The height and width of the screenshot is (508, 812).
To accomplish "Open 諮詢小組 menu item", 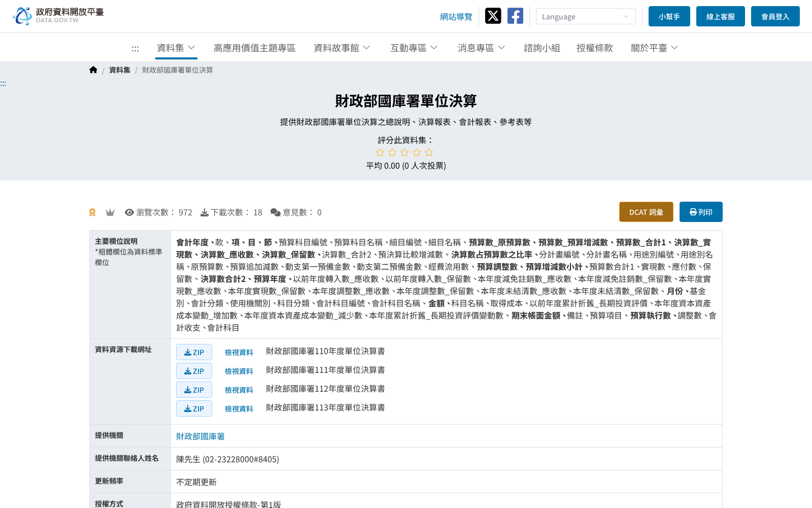I will [x=542, y=48].
